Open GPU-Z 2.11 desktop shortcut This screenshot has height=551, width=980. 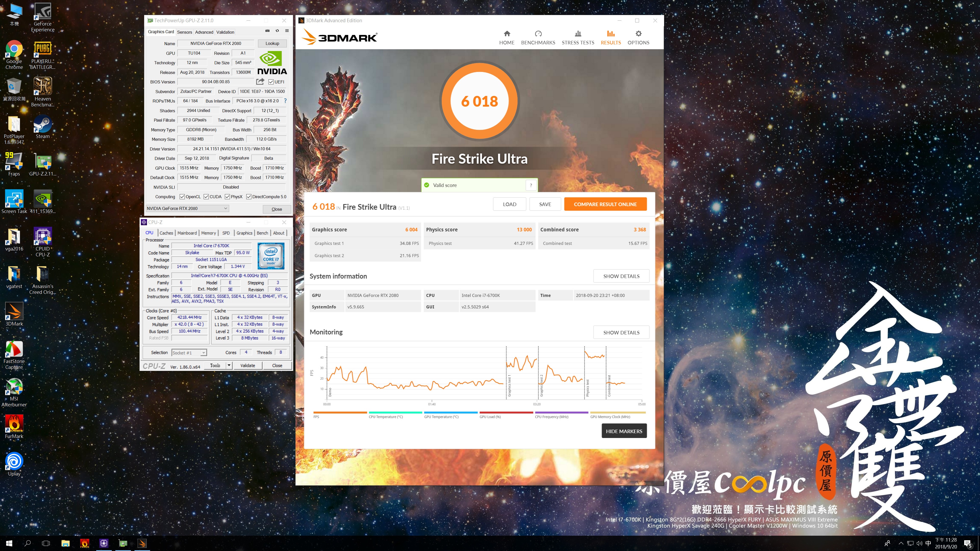43,164
